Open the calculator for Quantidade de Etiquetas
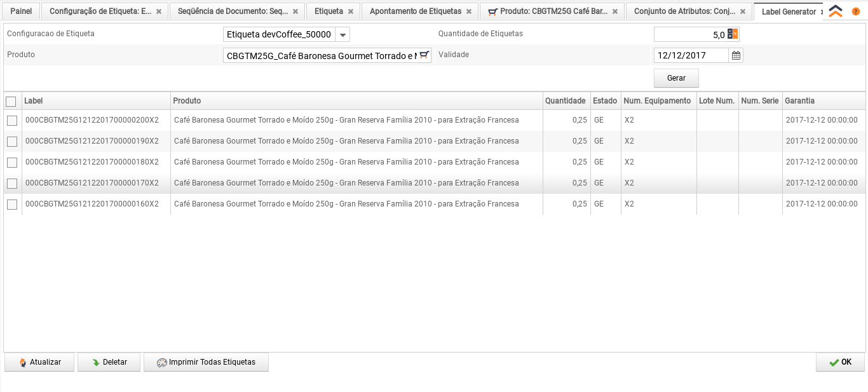The height and width of the screenshot is (392, 868). (x=733, y=34)
